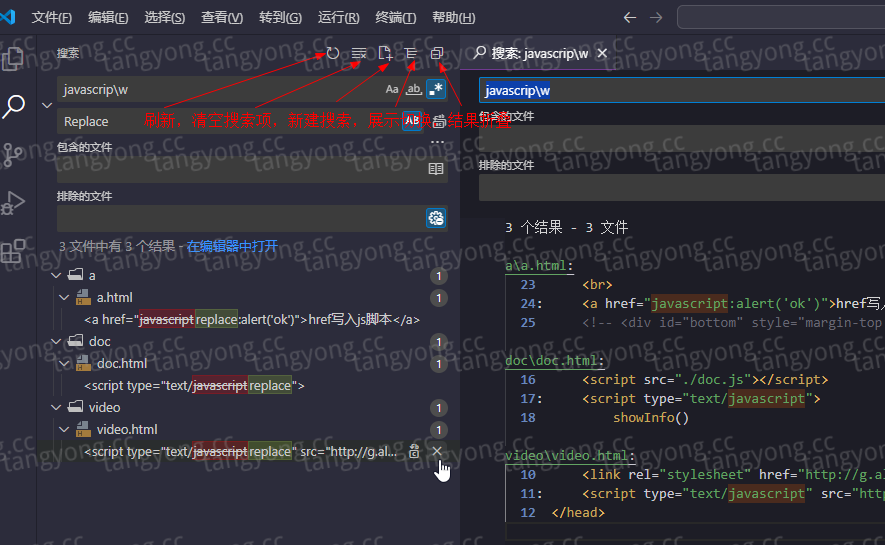Refresh the search results
The width and height of the screenshot is (885, 545).
(333, 53)
